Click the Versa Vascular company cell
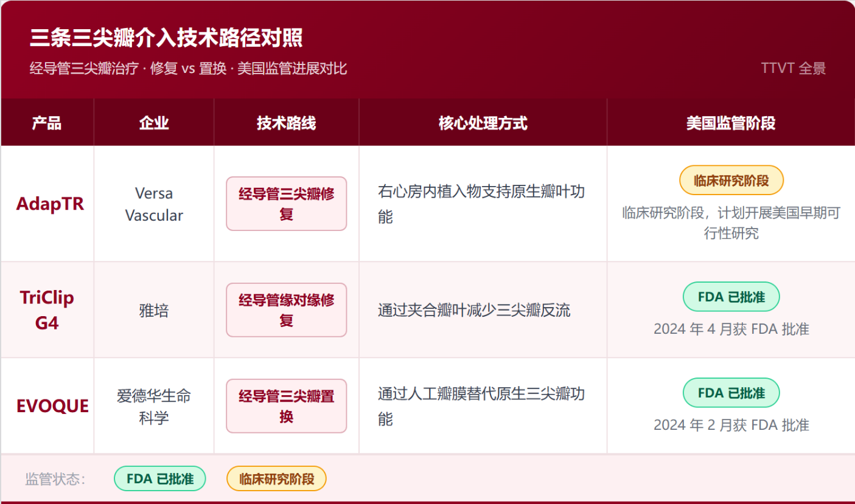 point(154,204)
